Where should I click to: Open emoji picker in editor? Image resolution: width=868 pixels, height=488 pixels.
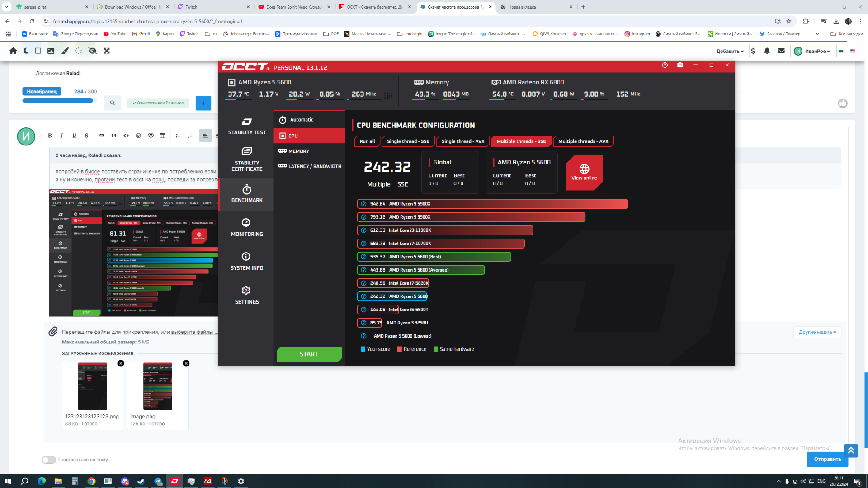138,136
